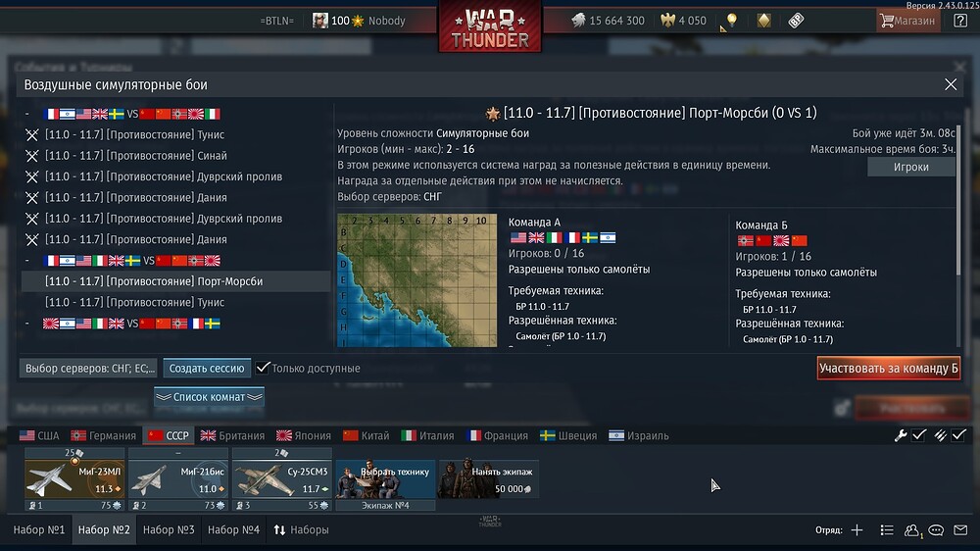Viewport: 980px width, 551px height.
Task: Select the МиГ-21бис aircraft slot
Action: [178, 479]
